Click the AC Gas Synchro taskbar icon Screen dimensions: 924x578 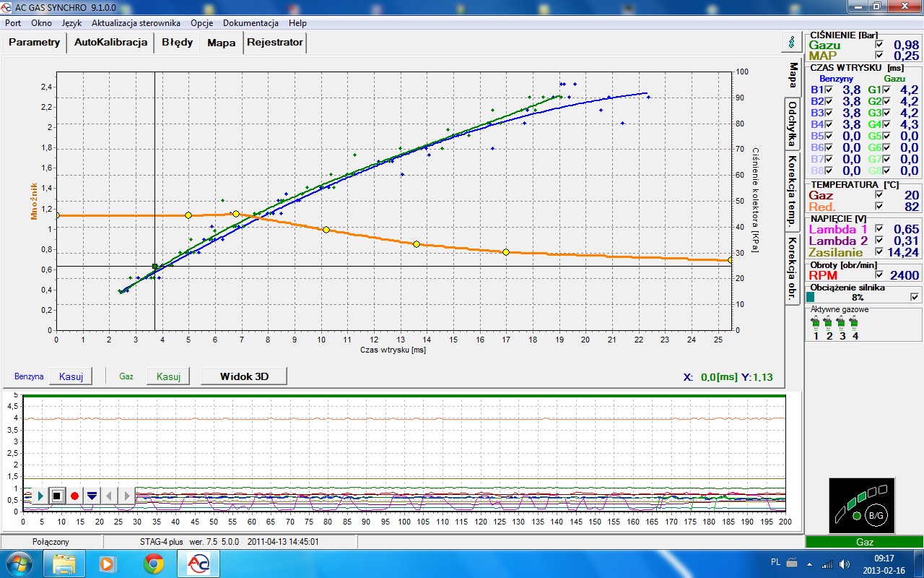pos(198,564)
